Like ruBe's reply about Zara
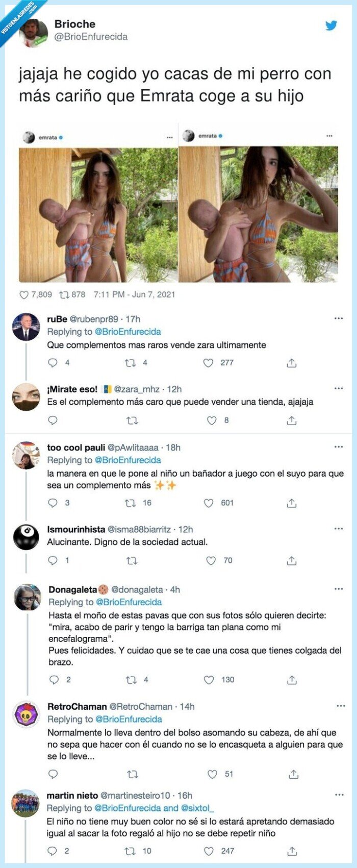 [x=208, y=363]
